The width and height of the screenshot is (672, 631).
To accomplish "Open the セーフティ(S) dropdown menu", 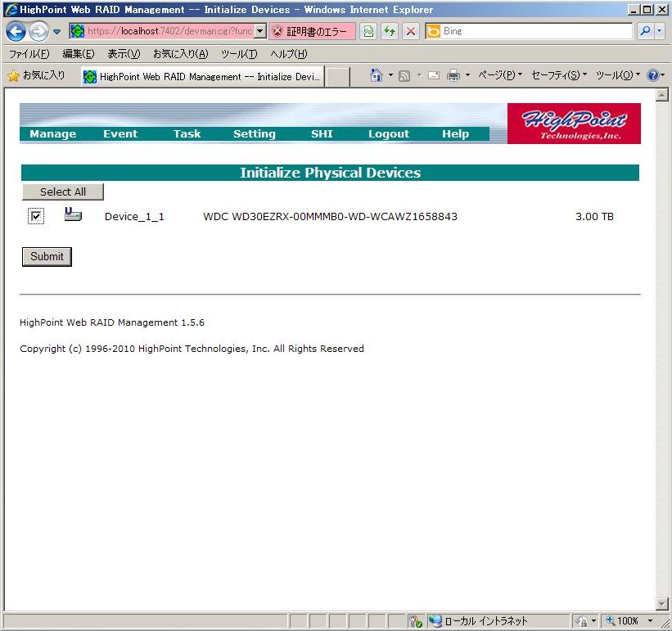I will tap(559, 75).
